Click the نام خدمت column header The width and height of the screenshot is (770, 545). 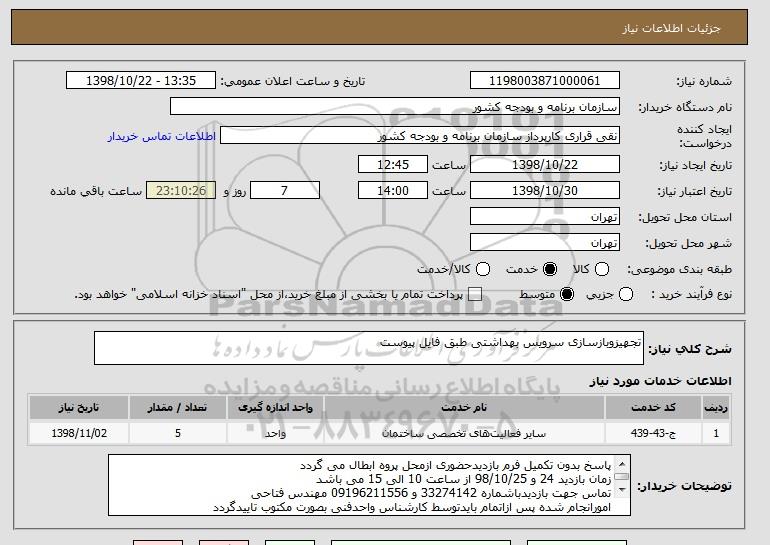click(464, 408)
